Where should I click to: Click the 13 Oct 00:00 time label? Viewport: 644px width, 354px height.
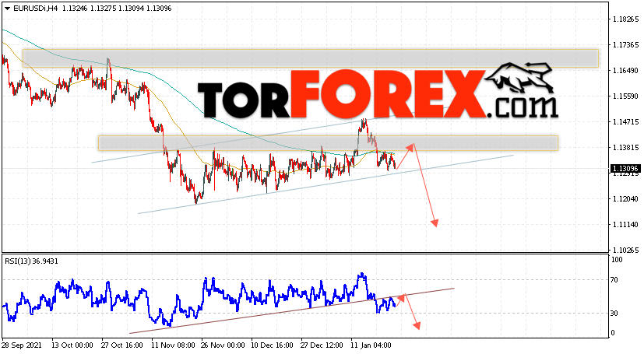tap(72, 345)
